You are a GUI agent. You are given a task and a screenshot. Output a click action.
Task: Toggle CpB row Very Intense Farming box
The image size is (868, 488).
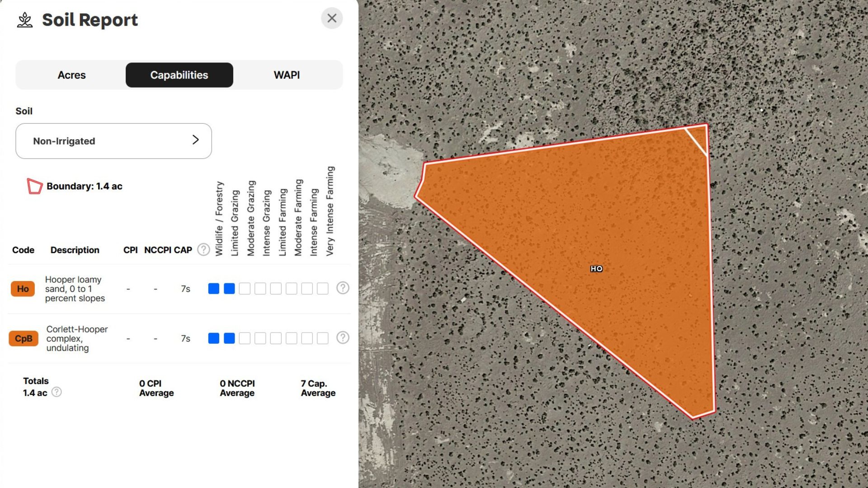[322, 338]
